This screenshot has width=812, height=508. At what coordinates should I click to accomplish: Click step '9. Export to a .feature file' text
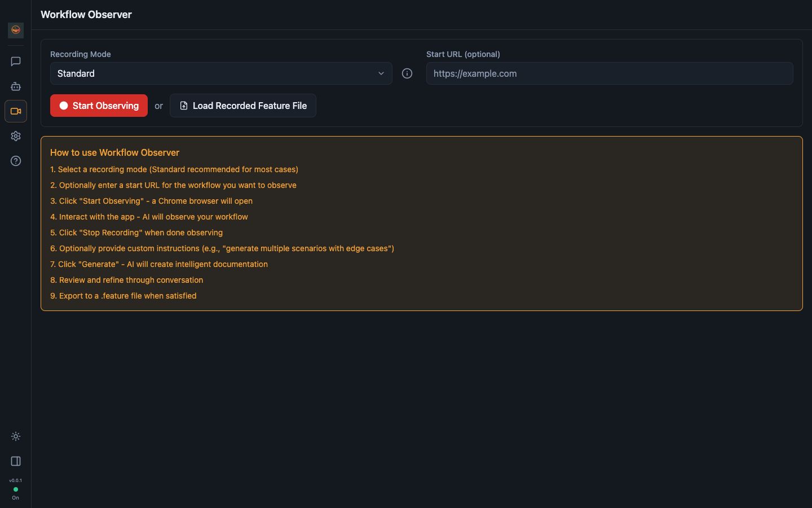coord(123,296)
